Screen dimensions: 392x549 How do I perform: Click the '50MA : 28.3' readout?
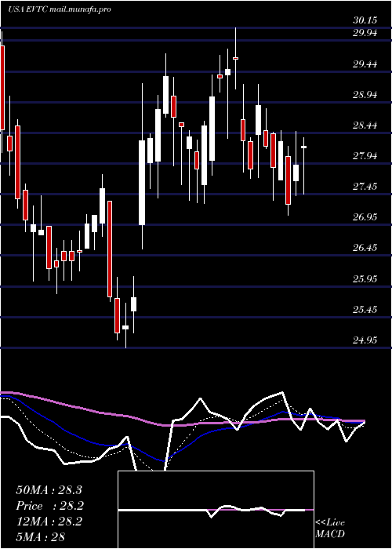coord(49,490)
